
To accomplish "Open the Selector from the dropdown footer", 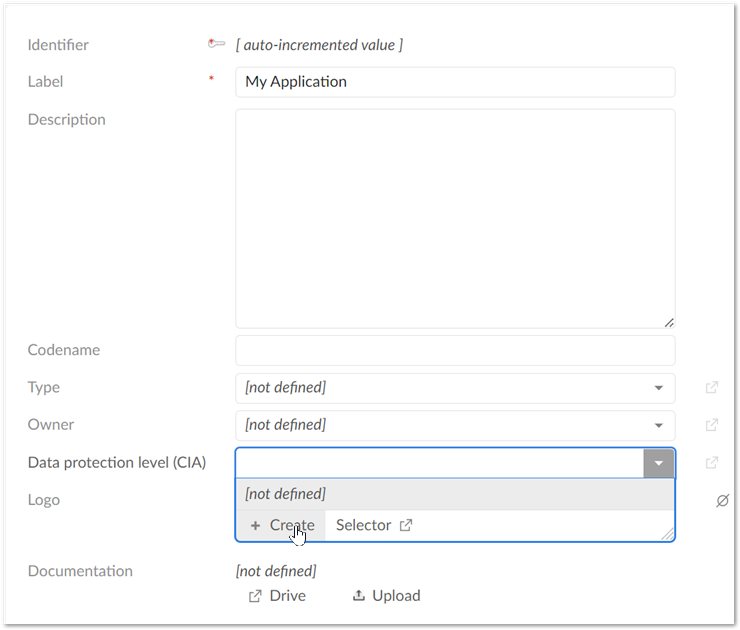I will tap(374, 525).
